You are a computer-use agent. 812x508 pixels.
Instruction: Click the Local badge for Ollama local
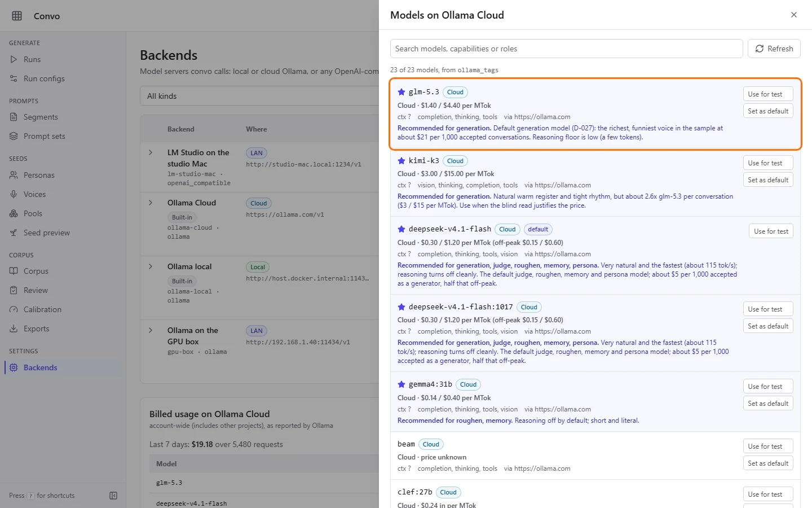click(x=258, y=267)
